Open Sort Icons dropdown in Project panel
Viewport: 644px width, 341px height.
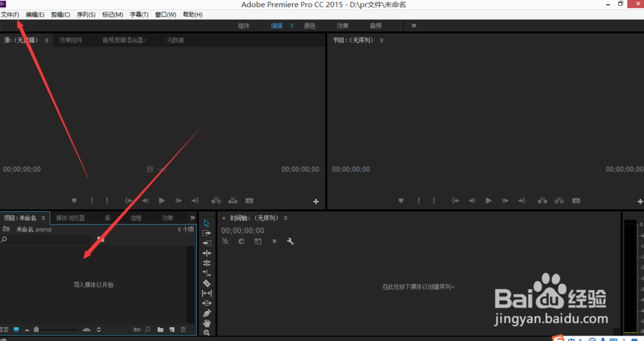99,329
